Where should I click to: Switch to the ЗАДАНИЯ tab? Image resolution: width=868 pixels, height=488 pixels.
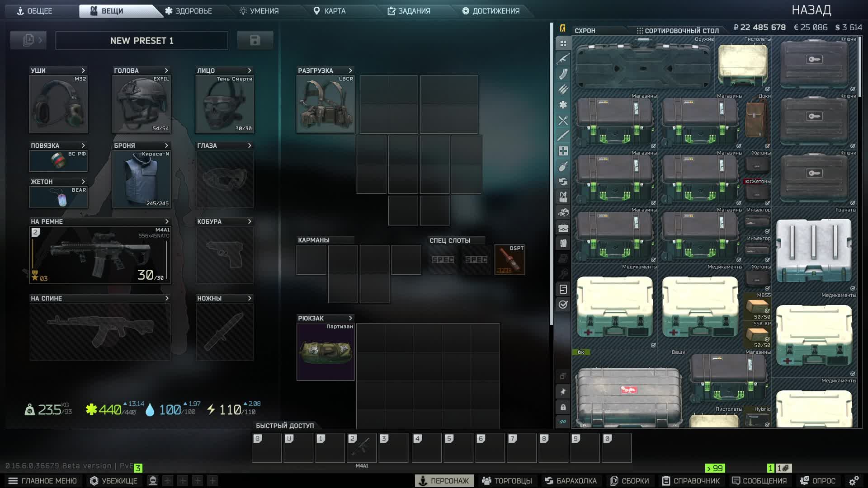(x=409, y=11)
